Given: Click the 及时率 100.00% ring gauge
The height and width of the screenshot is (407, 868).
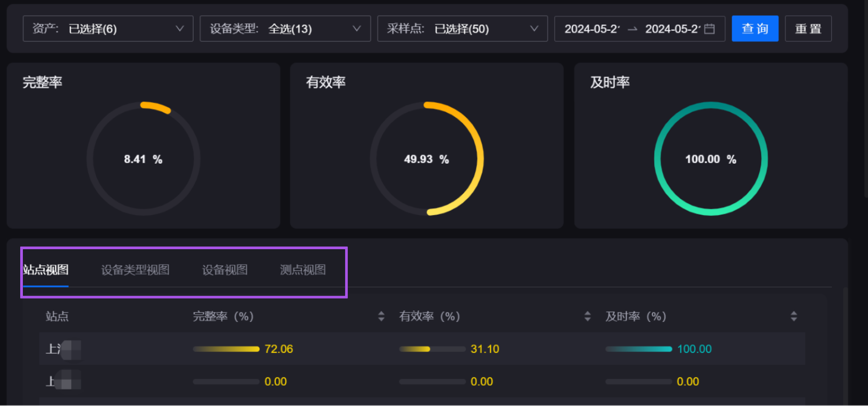Looking at the screenshot, I should coord(711,159).
